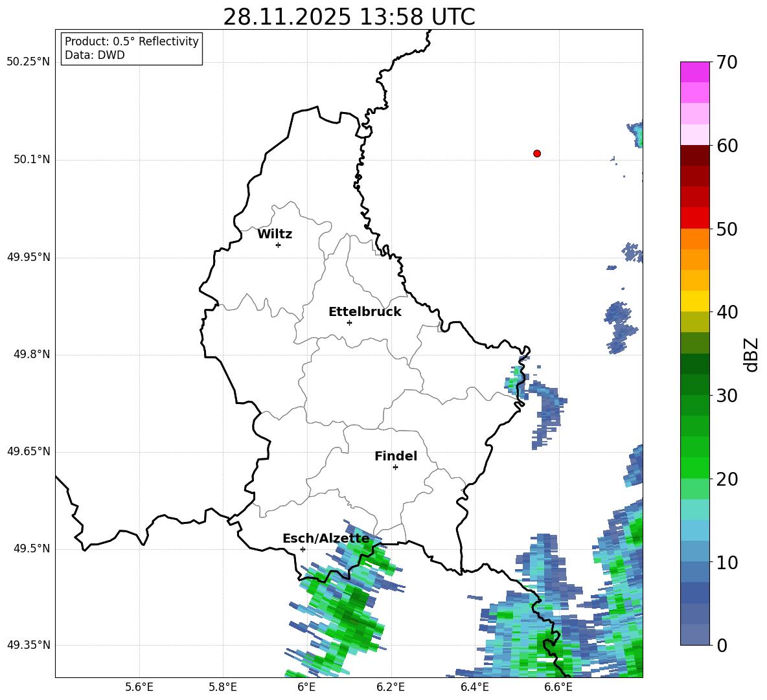Click the magenta top colorbar segment
The height and width of the screenshot is (700, 767).
click(694, 72)
